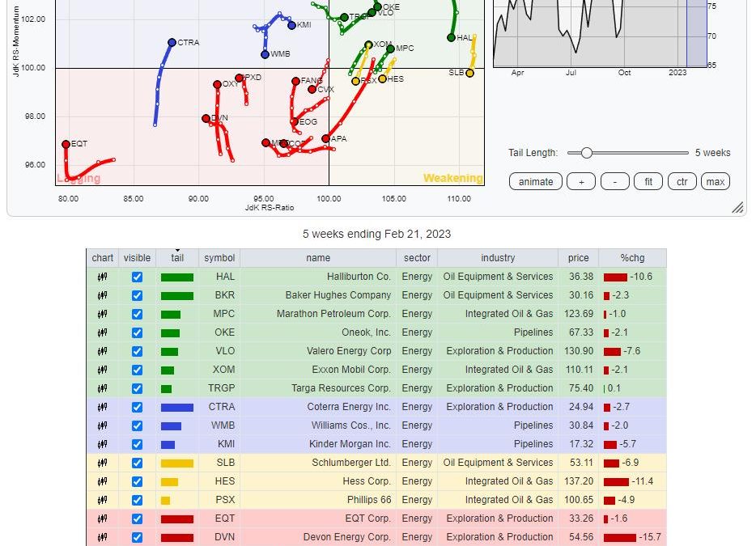Click the fit button

tap(648, 182)
